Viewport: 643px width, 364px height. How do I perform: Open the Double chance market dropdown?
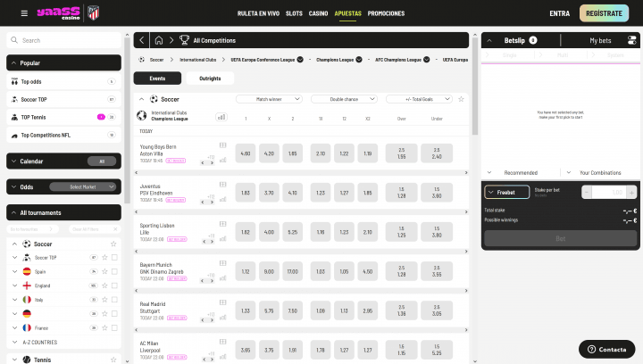point(344,99)
